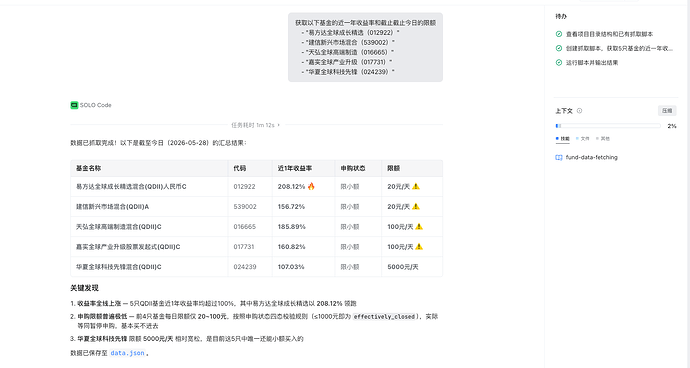Click the SOLO Code green logo icon
Screen dimensions: 690x368
[x=74, y=105]
